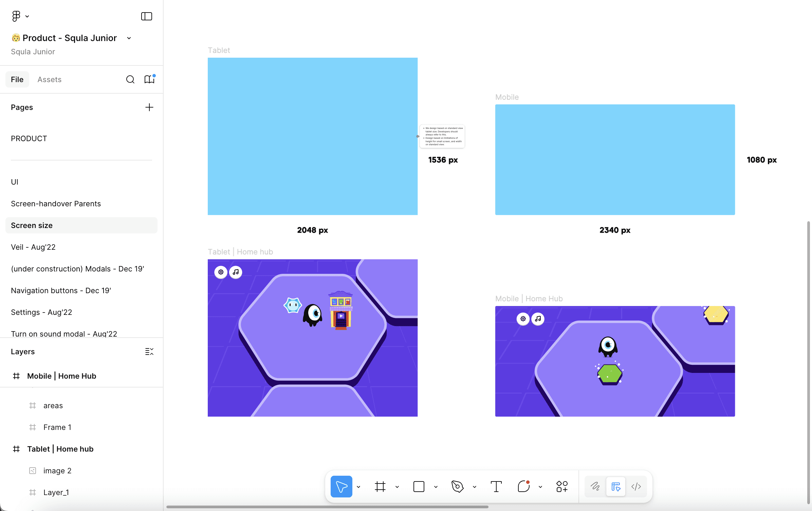Select the Rectangle shape tool
Viewport: 812px width, 511px height.
[419, 487]
